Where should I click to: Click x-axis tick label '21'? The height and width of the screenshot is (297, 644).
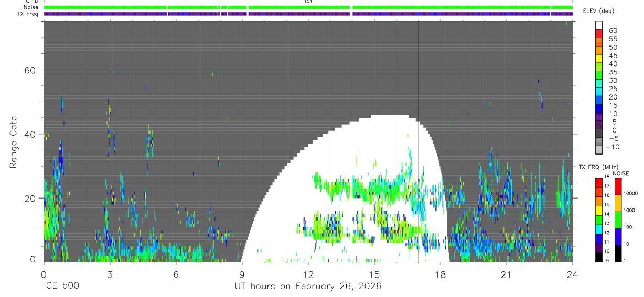(x=506, y=274)
